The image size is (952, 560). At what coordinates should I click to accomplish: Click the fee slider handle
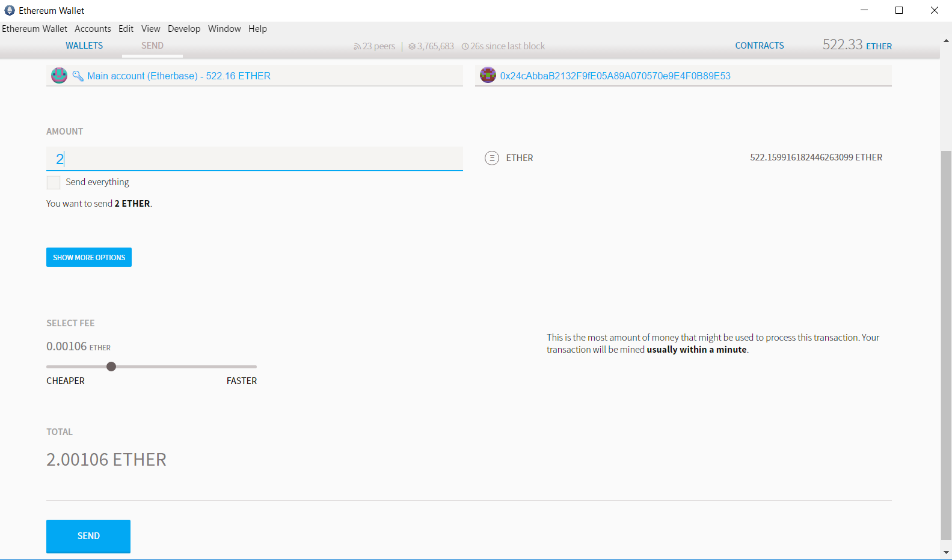coord(111,367)
